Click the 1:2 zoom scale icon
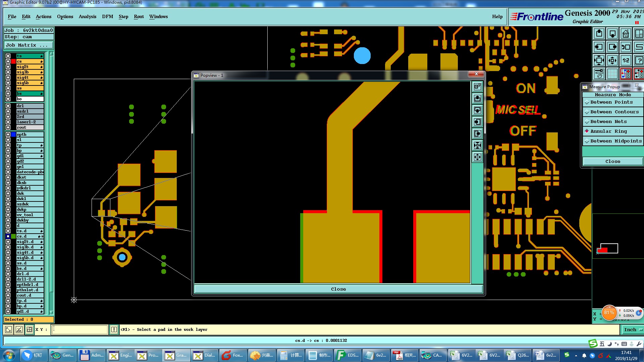644x362 pixels. click(x=626, y=60)
